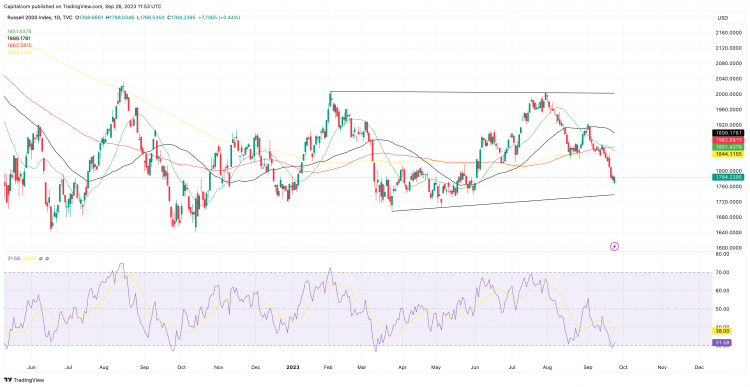750x387 pixels.
Task: Click the green 1851.4378 indicator value in legend
Action: click(19, 32)
